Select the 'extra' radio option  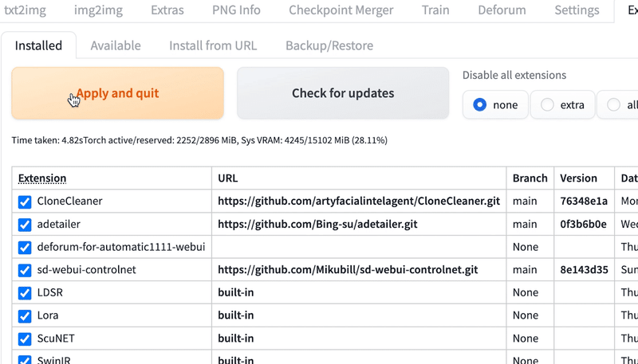[547, 104]
